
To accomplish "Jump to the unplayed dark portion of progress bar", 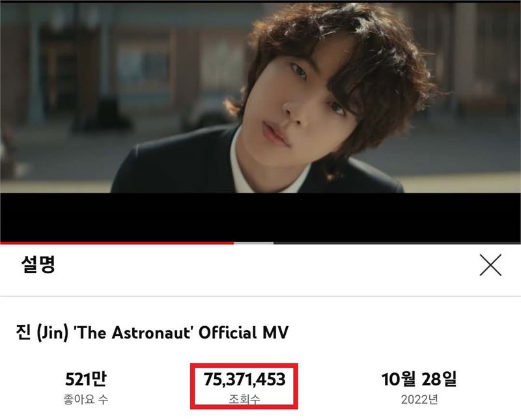I will point(397,244).
